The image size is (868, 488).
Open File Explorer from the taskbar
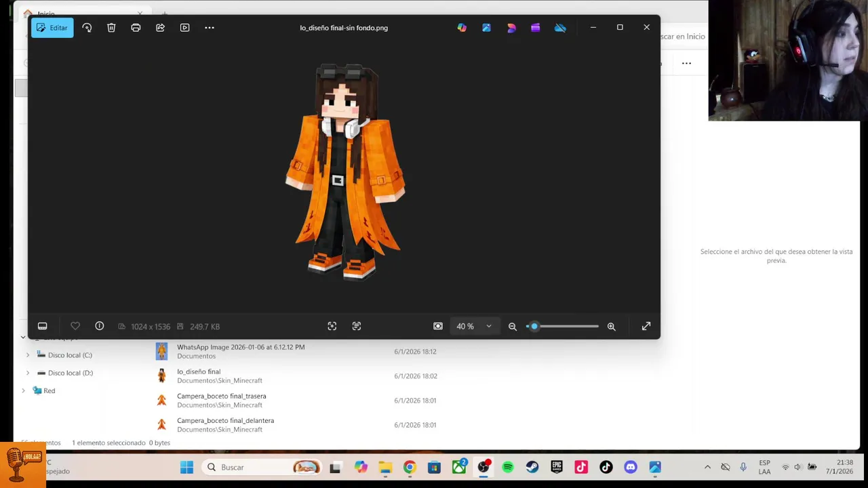pyautogui.click(x=385, y=467)
